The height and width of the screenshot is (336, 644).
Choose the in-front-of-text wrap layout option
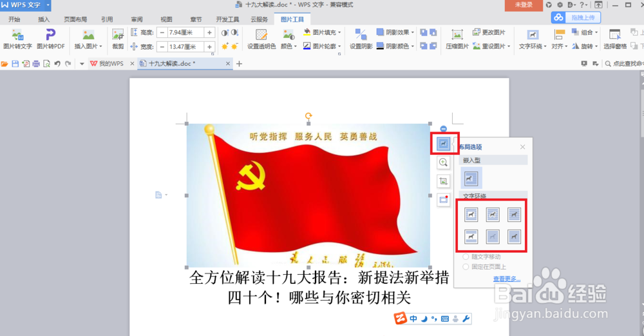[x=514, y=237]
